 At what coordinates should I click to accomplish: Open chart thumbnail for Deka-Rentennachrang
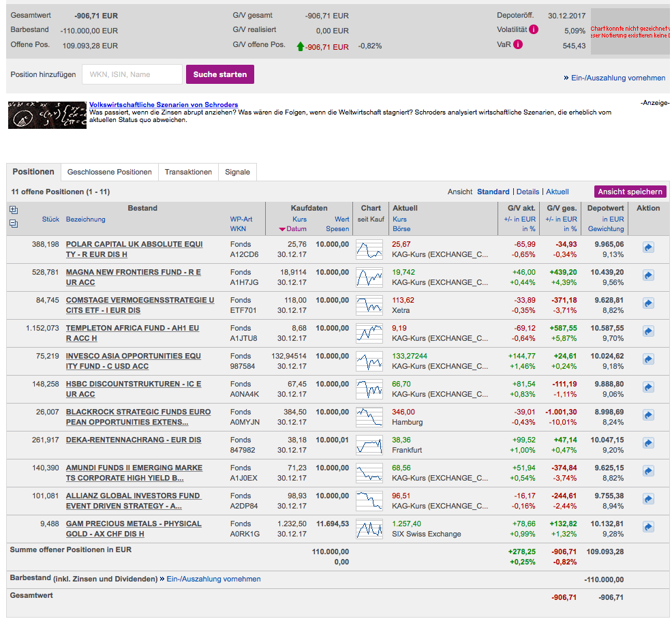[369, 445]
